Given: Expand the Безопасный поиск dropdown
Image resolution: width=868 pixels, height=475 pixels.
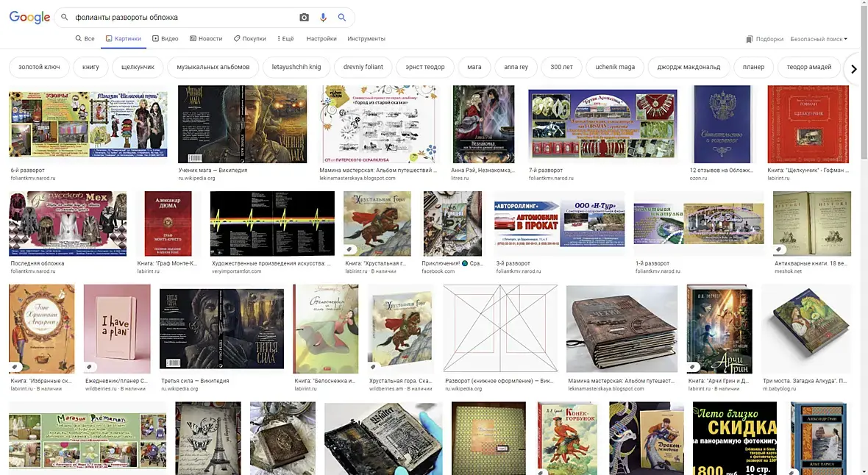Looking at the screenshot, I should pyautogui.click(x=819, y=39).
